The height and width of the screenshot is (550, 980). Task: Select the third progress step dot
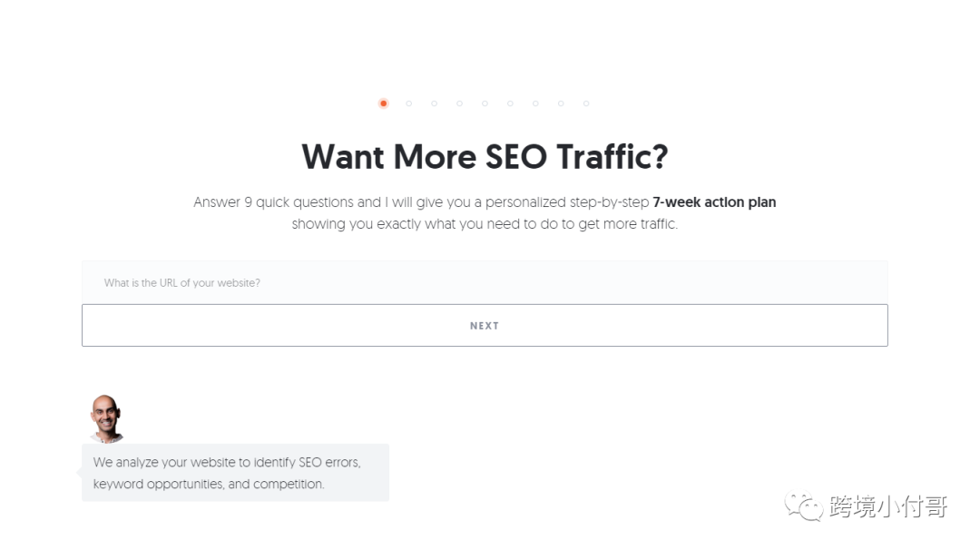435,103
